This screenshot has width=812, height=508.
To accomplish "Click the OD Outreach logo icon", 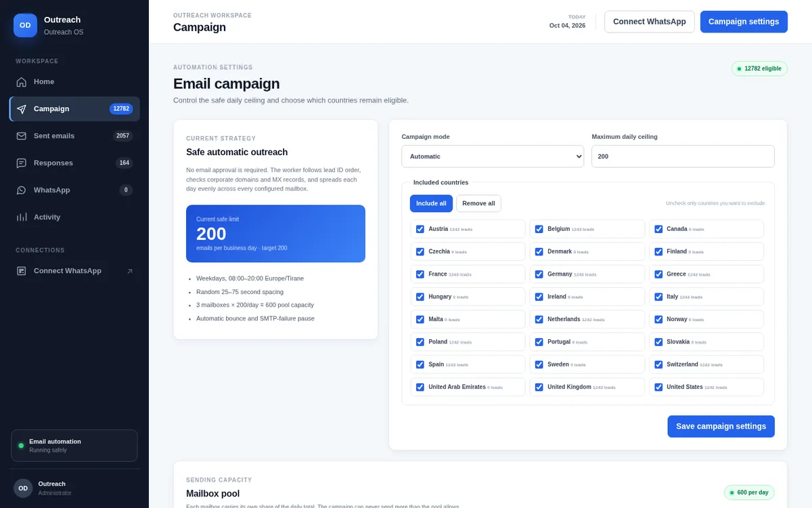I will point(25,25).
